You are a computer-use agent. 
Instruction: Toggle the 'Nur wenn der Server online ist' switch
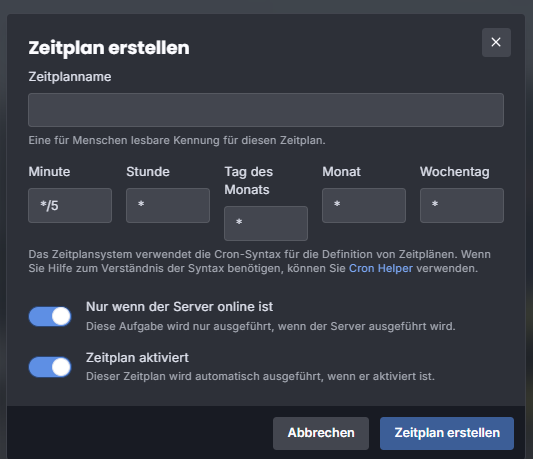click(50, 317)
